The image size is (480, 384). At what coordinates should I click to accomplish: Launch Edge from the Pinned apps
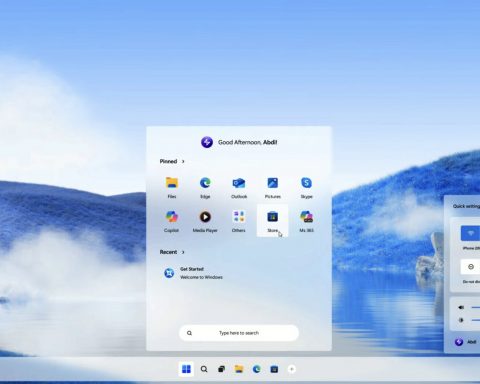pos(205,187)
